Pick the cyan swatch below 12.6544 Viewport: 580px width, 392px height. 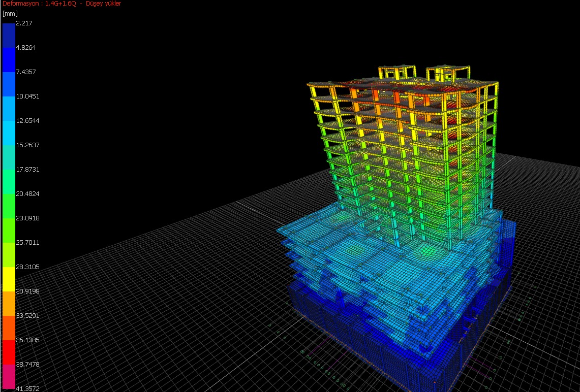click(9, 133)
